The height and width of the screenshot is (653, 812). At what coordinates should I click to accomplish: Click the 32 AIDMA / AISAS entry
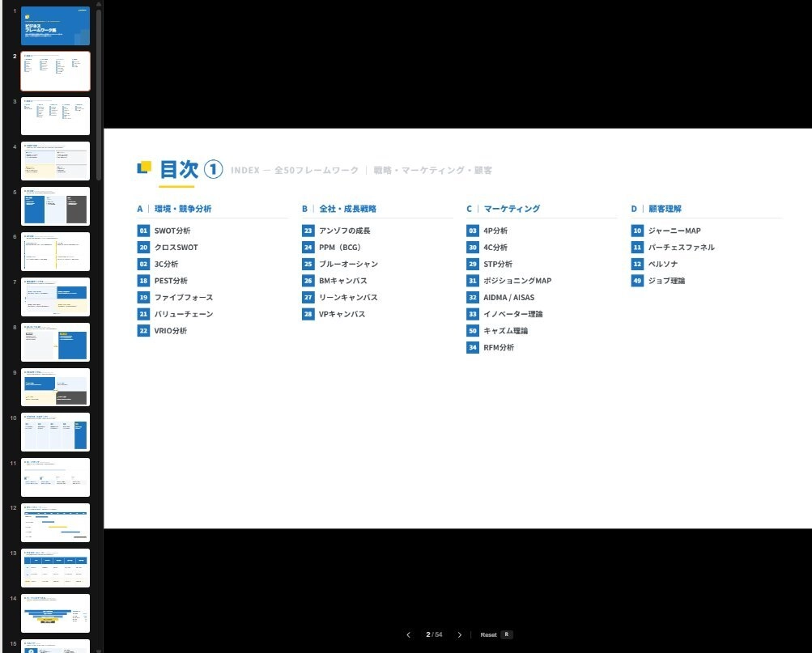coord(501,298)
